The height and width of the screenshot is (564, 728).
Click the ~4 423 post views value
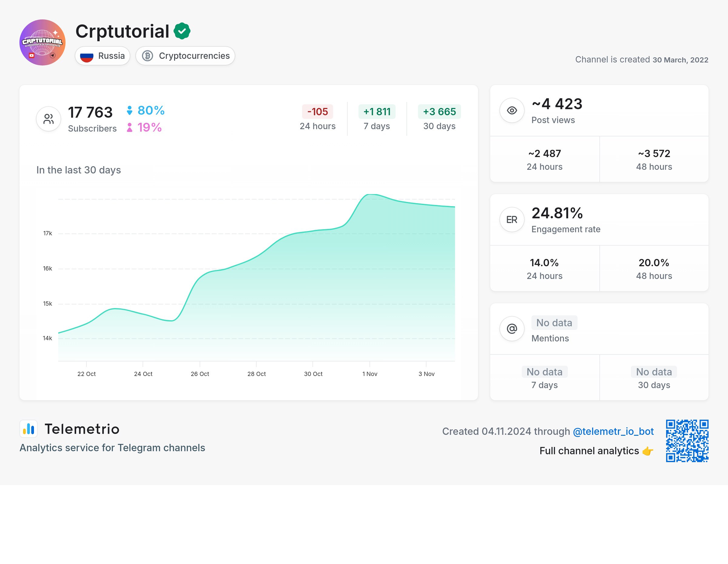click(557, 104)
